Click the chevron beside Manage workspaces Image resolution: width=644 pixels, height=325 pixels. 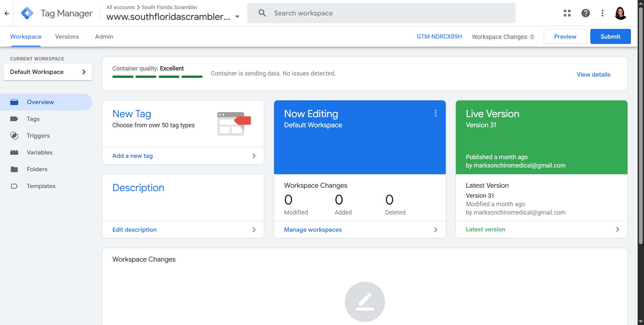click(x=436, y=230)
